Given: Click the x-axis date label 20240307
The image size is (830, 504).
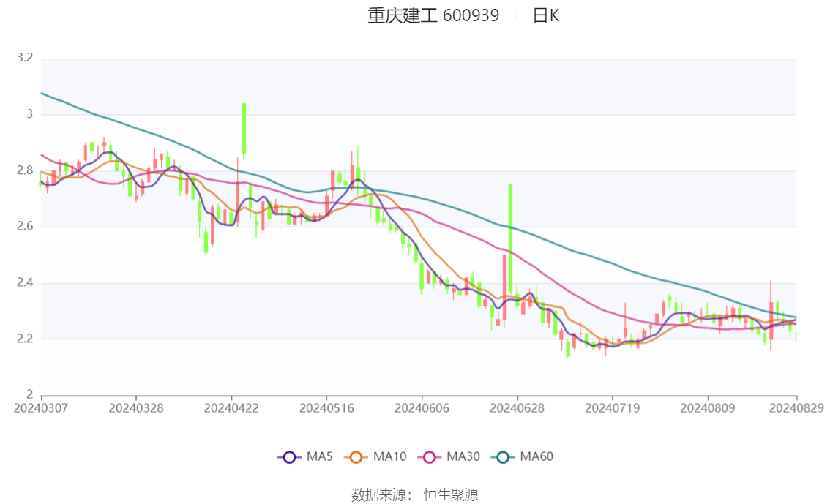Looking at the screenshot, I should pos(41,408).
